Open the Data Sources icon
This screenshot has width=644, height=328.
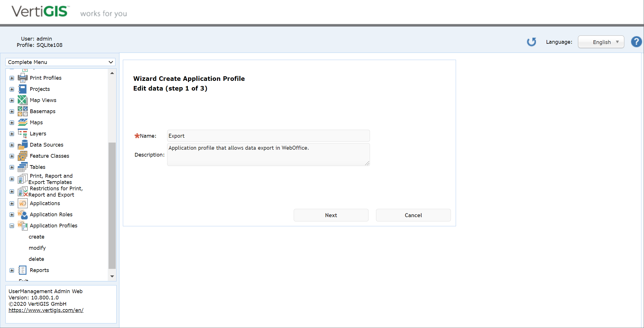23,145
